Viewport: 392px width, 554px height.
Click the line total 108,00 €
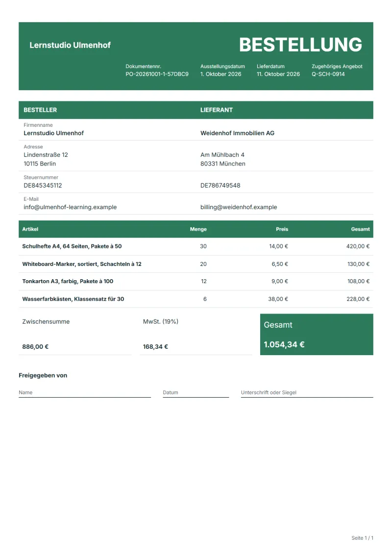coord(358,281)
